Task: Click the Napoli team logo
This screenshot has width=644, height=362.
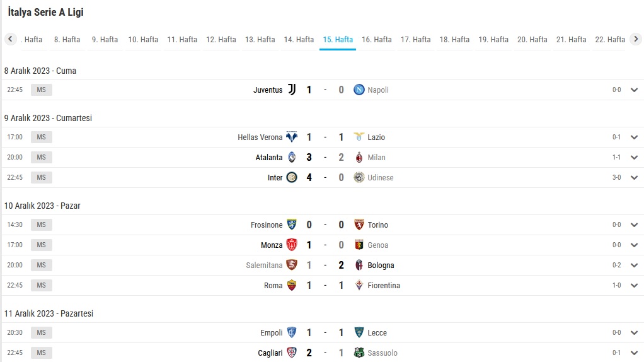Action: tap(359, 90)
